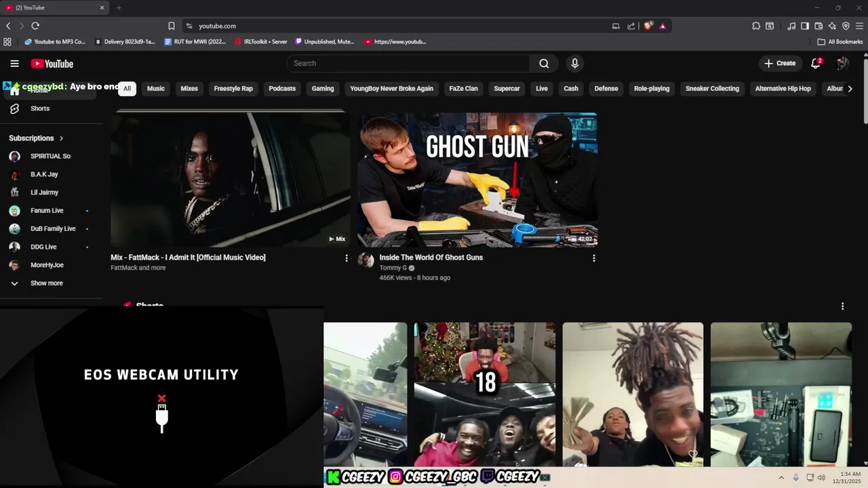Open the music note playlist icon

click(x=791, y=26)
